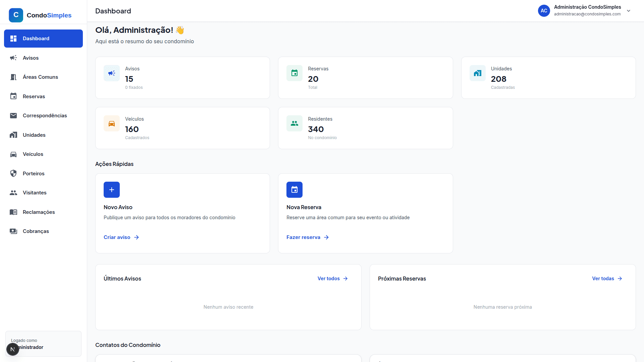This screenshot has height=362, width=644.
Task: Click the CondoSimples logo
Action: click(40, 15)
